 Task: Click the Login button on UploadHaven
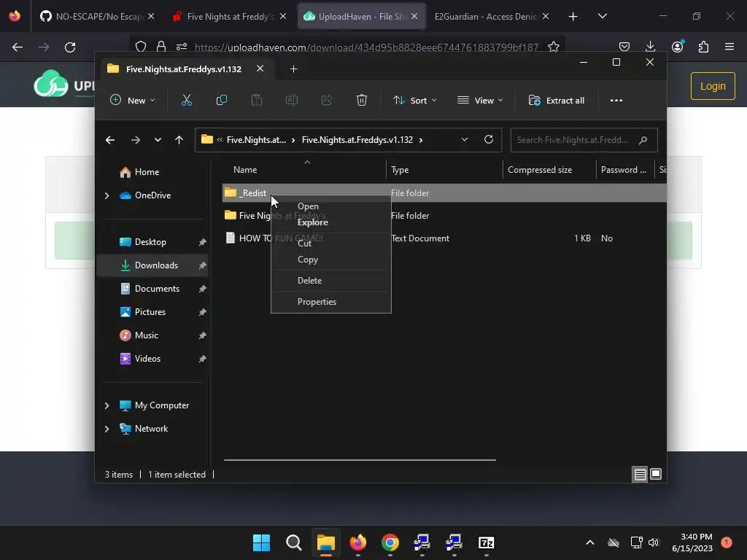[x=713, y=86]
